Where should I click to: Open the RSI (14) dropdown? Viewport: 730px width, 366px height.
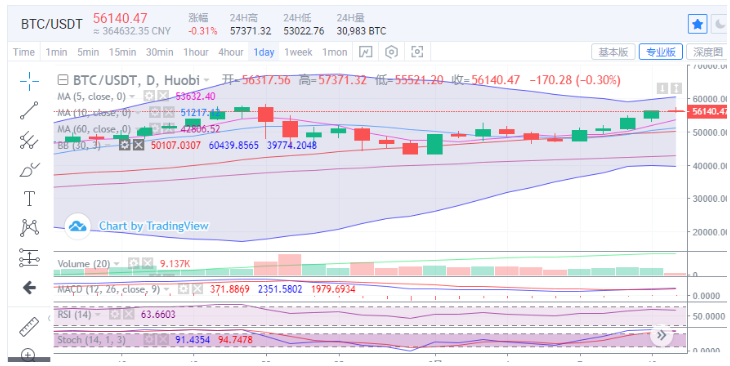(97, 315)
